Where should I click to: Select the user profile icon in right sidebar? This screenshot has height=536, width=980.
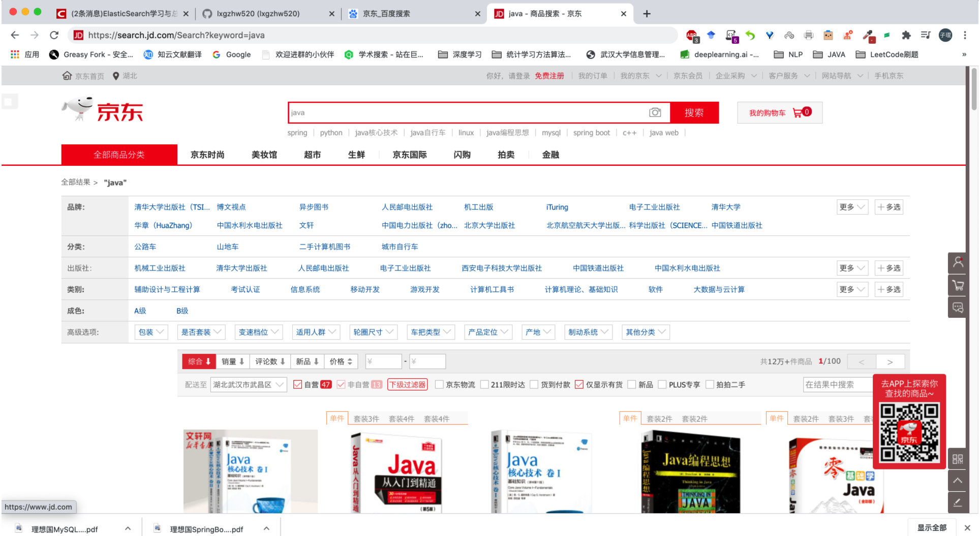(958, 262)
